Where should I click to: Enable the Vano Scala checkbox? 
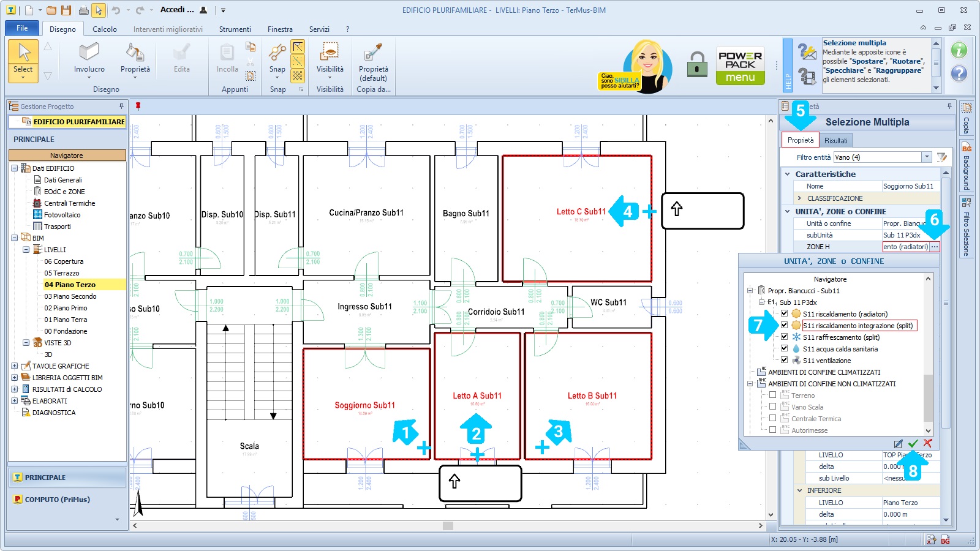(x=772, y=407)
